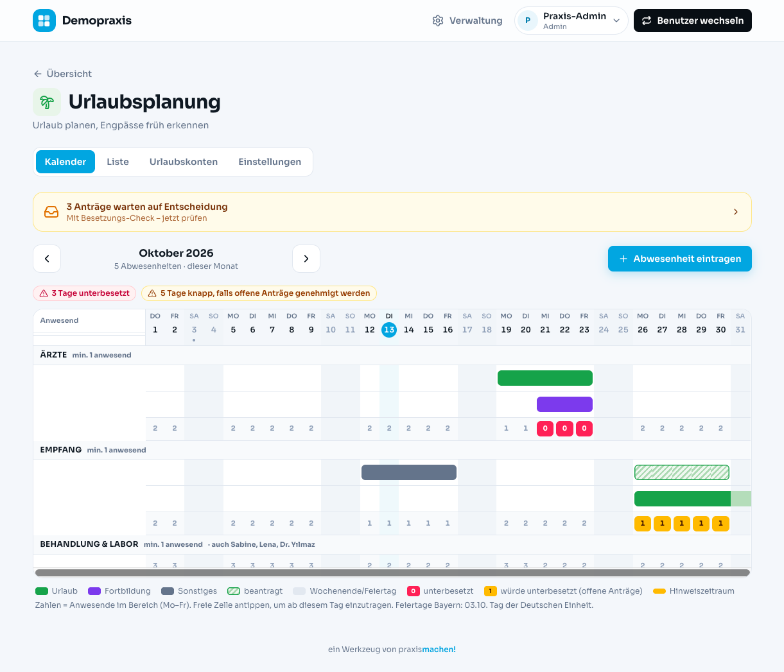Click yellow 'würde unterbesetzt' legend badge

[x=491, y=591]
